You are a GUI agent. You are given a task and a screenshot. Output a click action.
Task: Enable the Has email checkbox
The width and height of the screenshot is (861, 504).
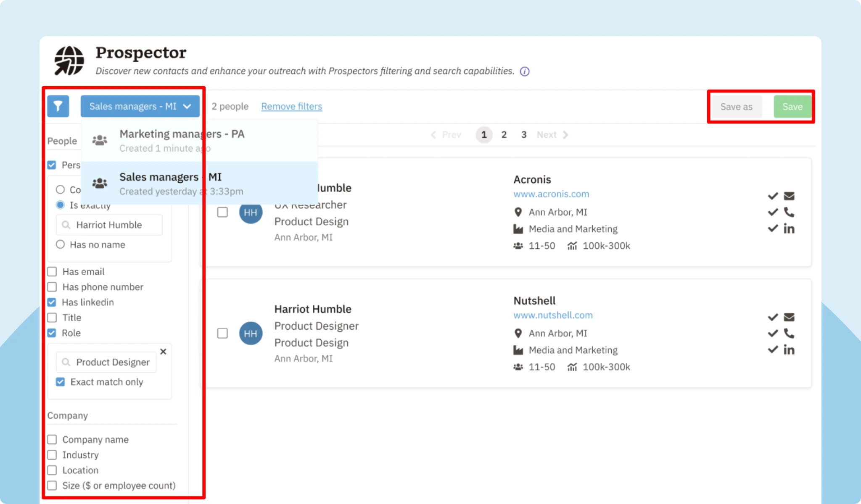pyautogui.click(x=52, y=271)
